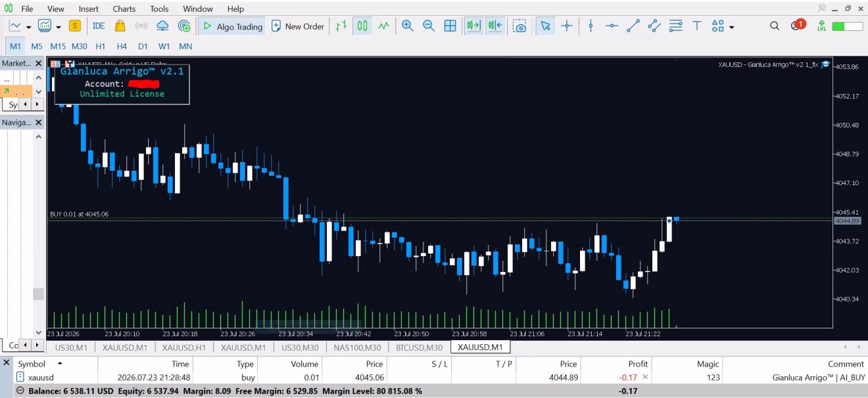Click the New Order button
The width and height of the screenshot is (868, 398).
tap(298, 26)
